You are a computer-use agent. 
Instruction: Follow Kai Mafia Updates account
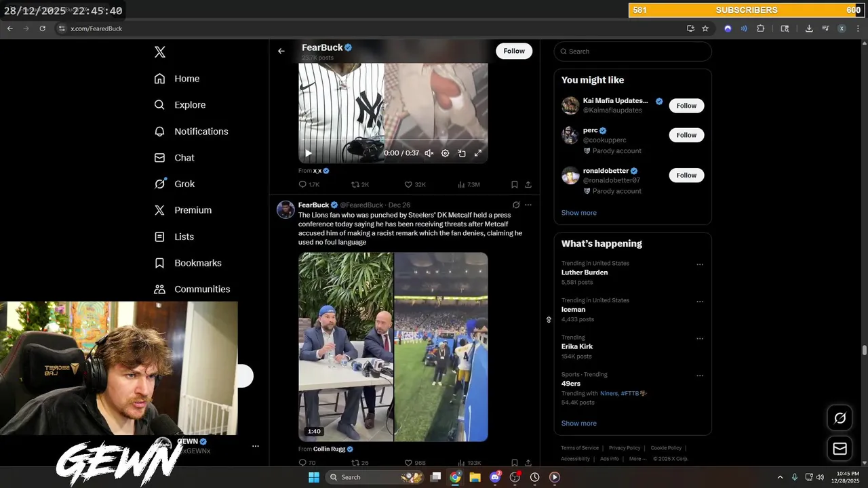pos(686,106)
